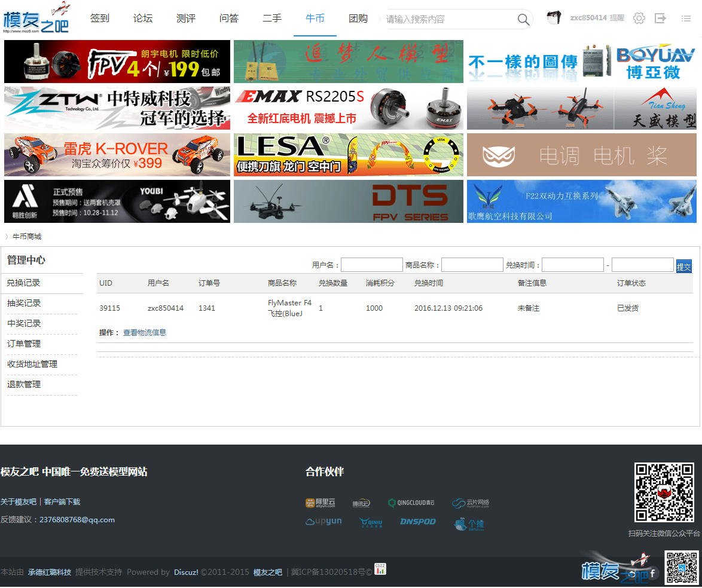Open settings via gear icon

click(639, 19)
